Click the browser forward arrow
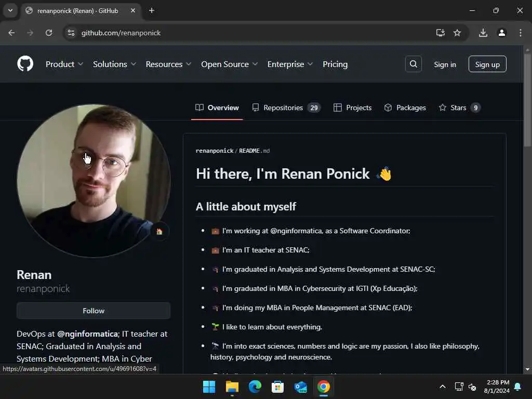The height and width of the screenshot is (399, 532). click(30, 33)
